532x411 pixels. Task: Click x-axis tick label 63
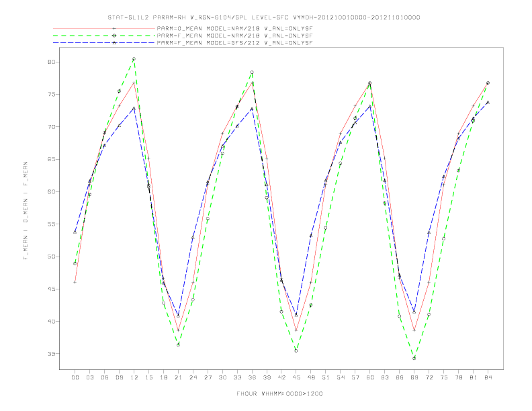coord(385,377)
